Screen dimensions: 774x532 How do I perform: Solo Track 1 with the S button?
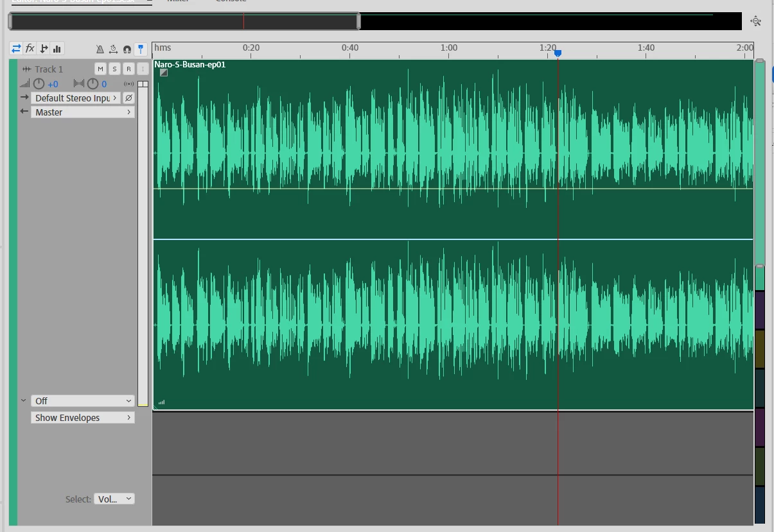[114, 69]
